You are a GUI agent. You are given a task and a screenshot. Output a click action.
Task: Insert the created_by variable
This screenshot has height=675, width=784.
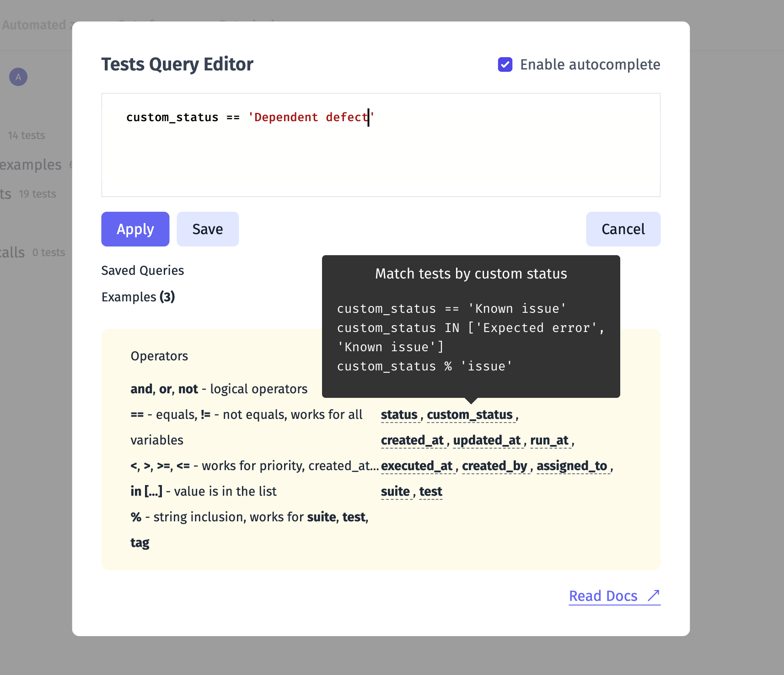click(x=495, y=466)
